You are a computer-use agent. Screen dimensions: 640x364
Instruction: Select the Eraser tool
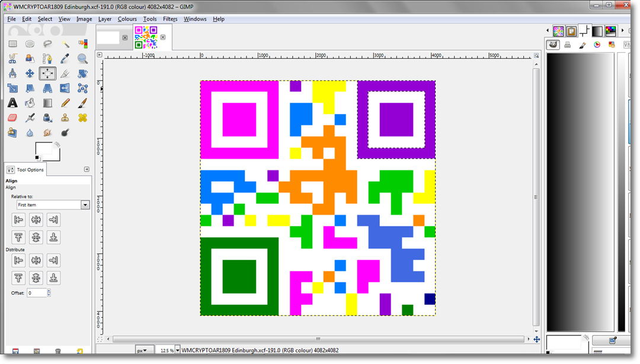pyautogui.click(x=12, y=118)
